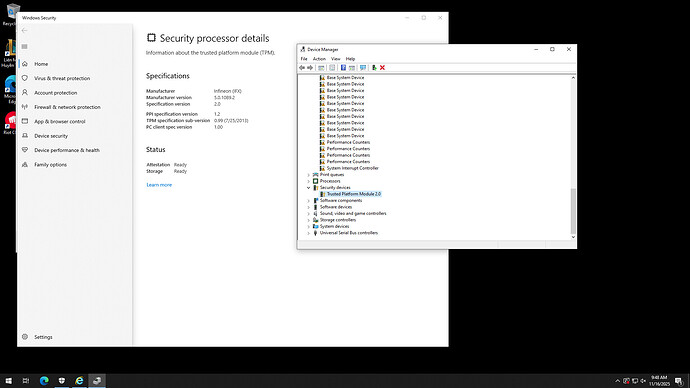Click the Attestation Ready status text

pos(180,165)
